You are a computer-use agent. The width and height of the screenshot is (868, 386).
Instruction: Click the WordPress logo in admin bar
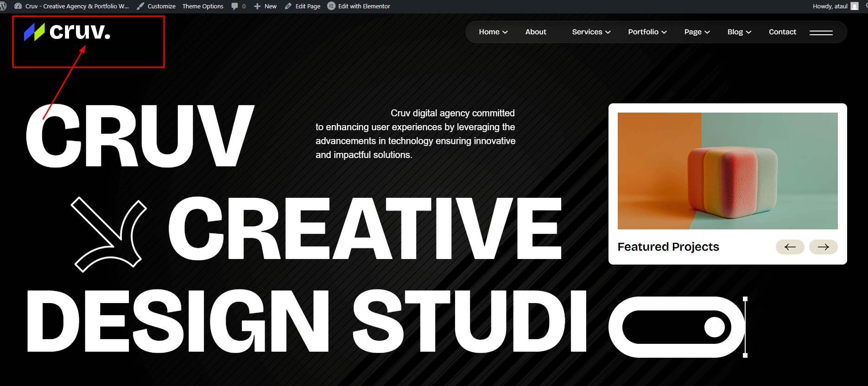click(x=3, y=6)
